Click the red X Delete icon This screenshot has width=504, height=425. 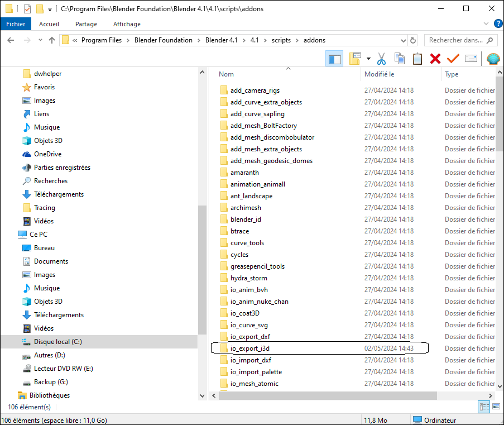(435, 59)
